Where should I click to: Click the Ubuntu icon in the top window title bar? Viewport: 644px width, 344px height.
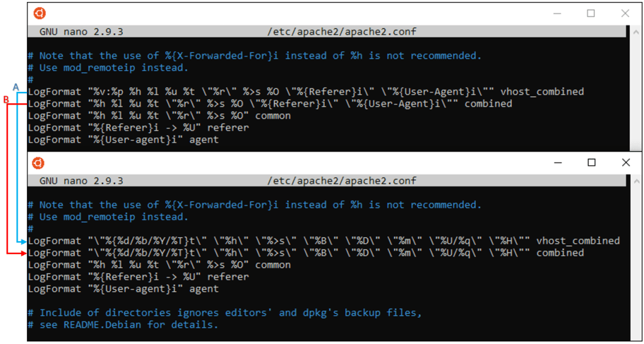tap(39, 13)
